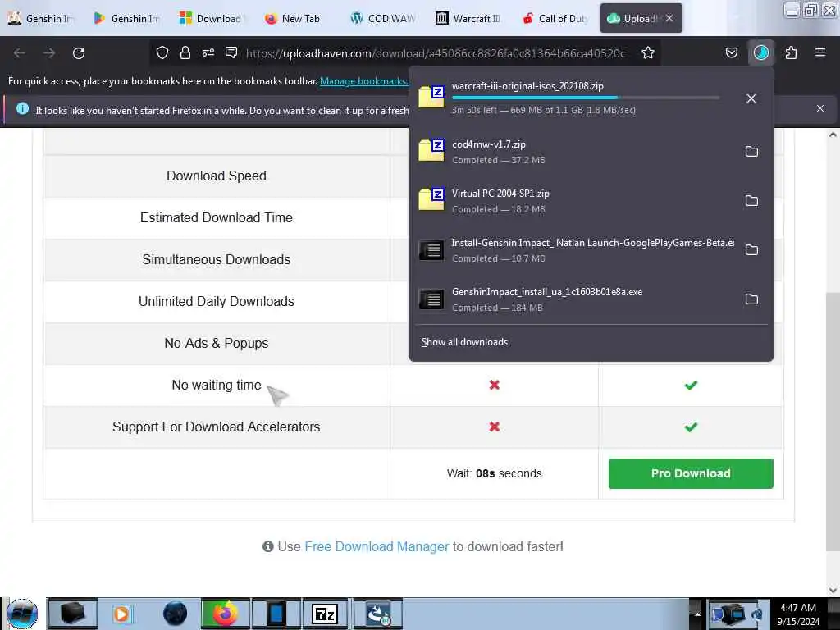Open the Windows Start button
840x630 pixels.
pyautogui.click(x=22, y=614)
